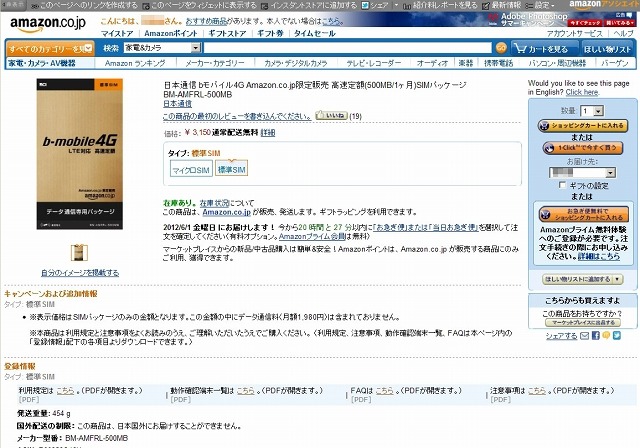Open the 家電&カメラ search category dropdown

tap(162, 48)
